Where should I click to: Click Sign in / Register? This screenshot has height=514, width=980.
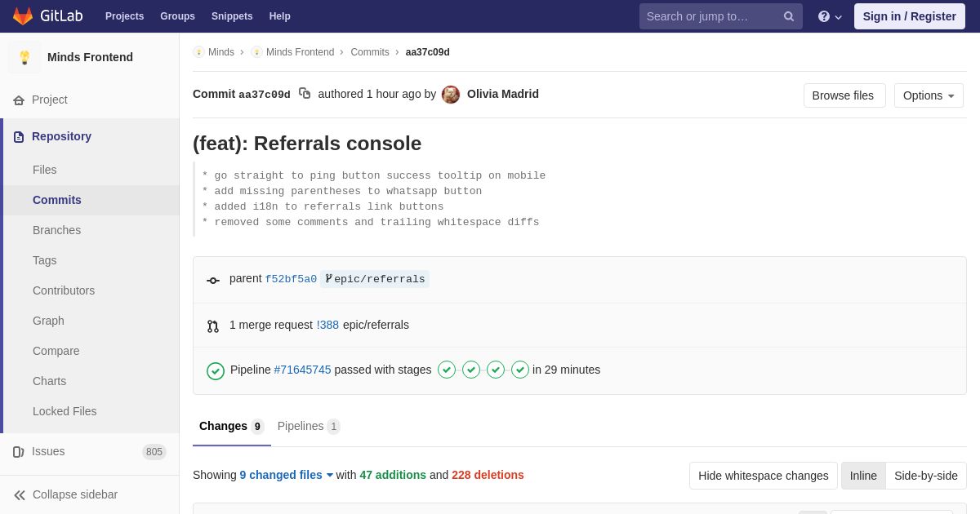pyautogui.click(x=909, y=16)
